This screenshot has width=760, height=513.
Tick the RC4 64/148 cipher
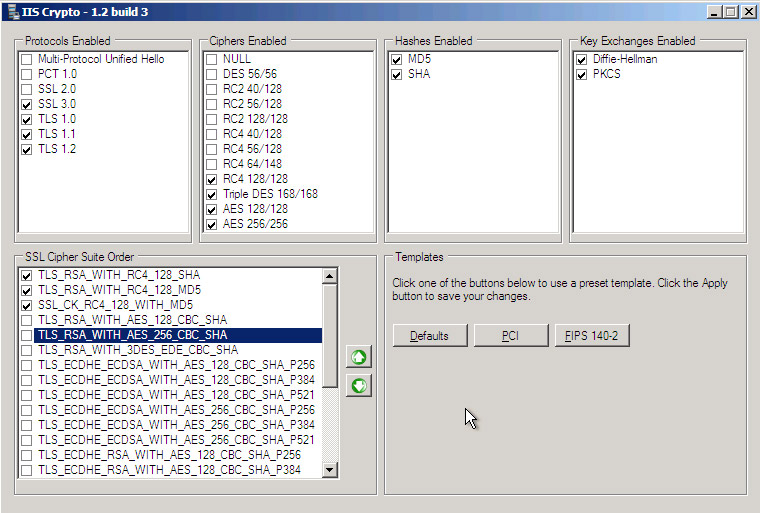click(211, 164)
